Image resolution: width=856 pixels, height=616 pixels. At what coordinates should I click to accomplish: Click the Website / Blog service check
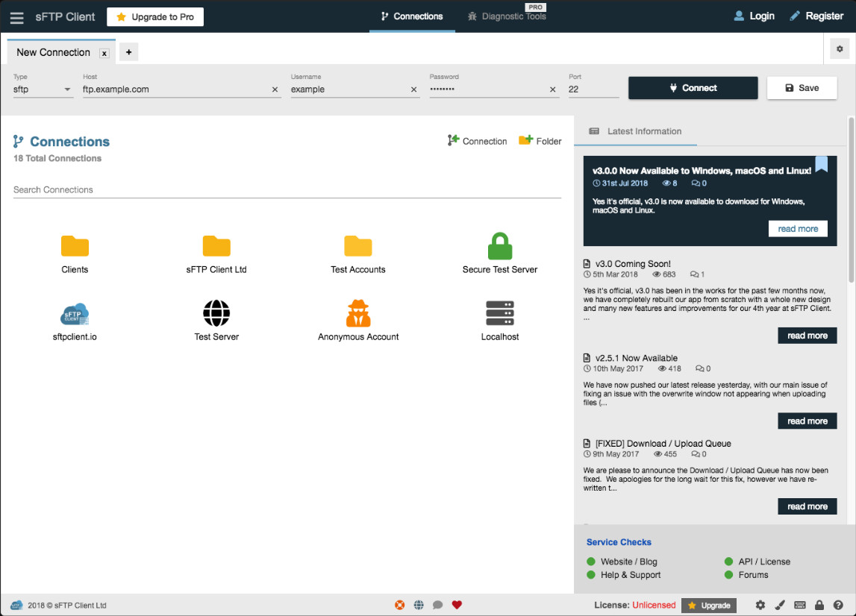click(622, 562)
